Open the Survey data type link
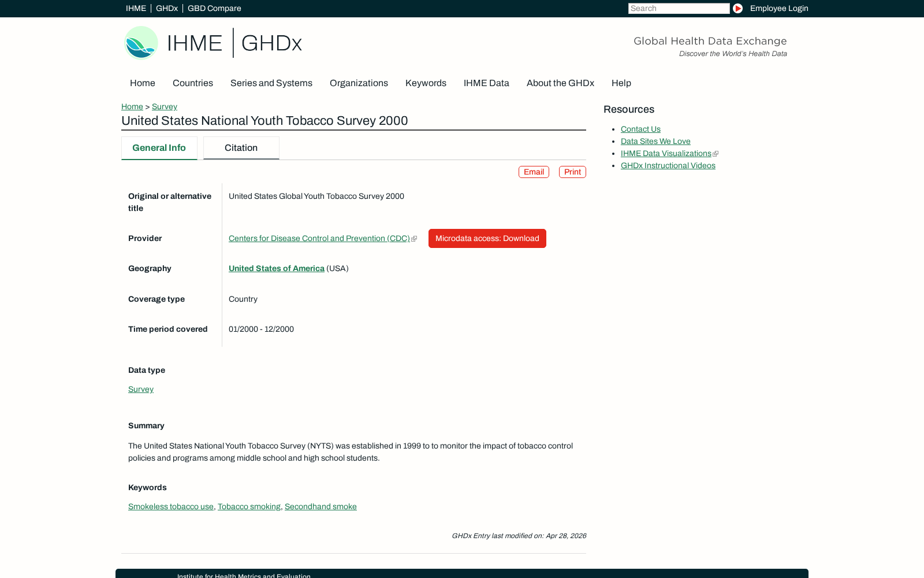This screenshot has height=578, width=924. click(x=141, y=389)
